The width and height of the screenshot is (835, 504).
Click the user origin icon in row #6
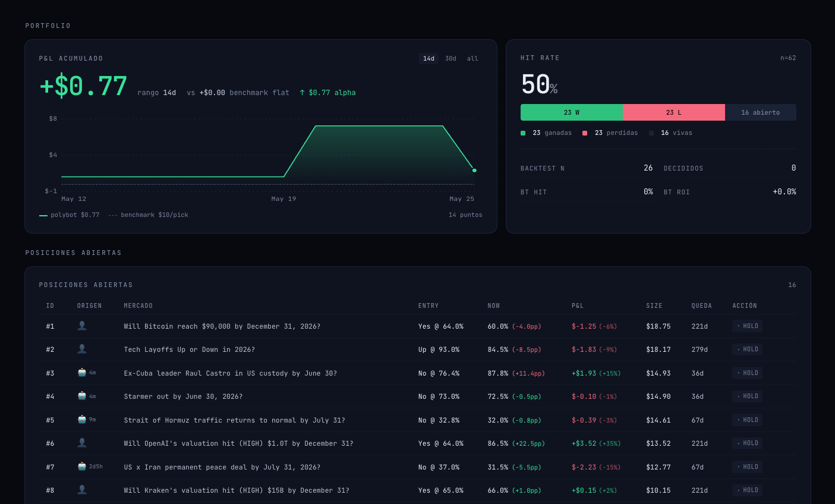click(x=82, y=443)
